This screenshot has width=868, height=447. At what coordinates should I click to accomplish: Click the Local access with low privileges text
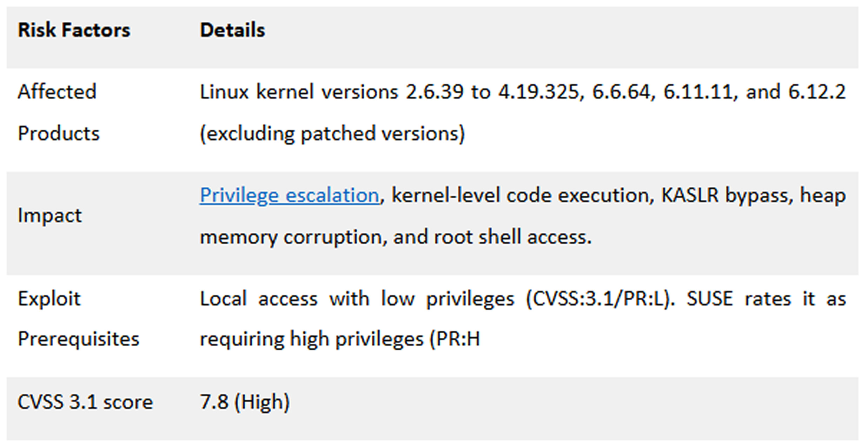[357, 299]
